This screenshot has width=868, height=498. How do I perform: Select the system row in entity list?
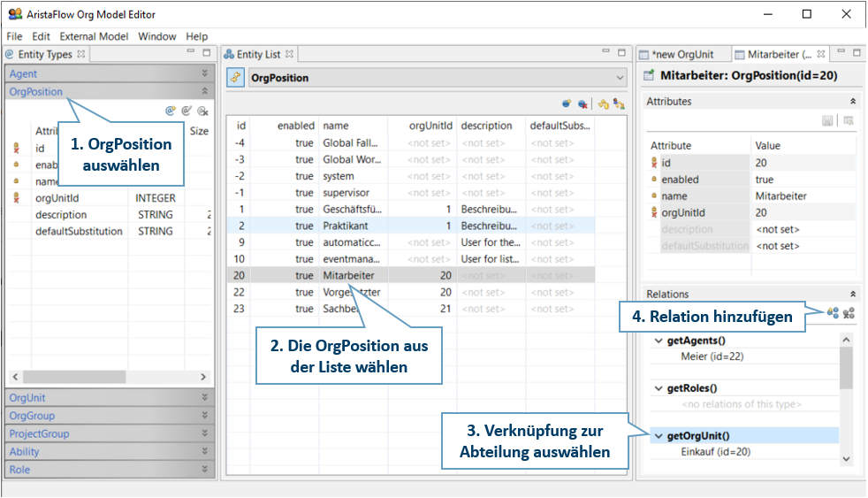pyautogui.click(x=411, y=176)
